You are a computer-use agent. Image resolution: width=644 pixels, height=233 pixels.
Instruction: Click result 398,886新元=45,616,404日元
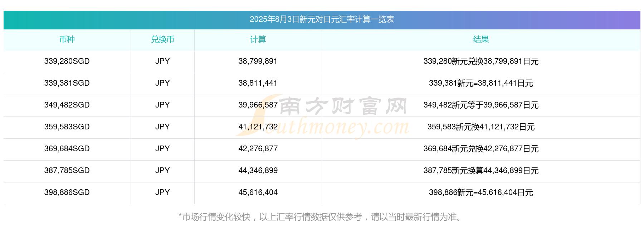click(481, 192)
